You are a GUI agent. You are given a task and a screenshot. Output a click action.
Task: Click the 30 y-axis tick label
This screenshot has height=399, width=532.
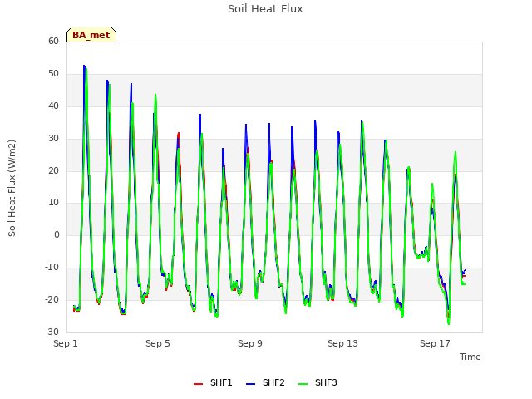(x=53, y=139)
